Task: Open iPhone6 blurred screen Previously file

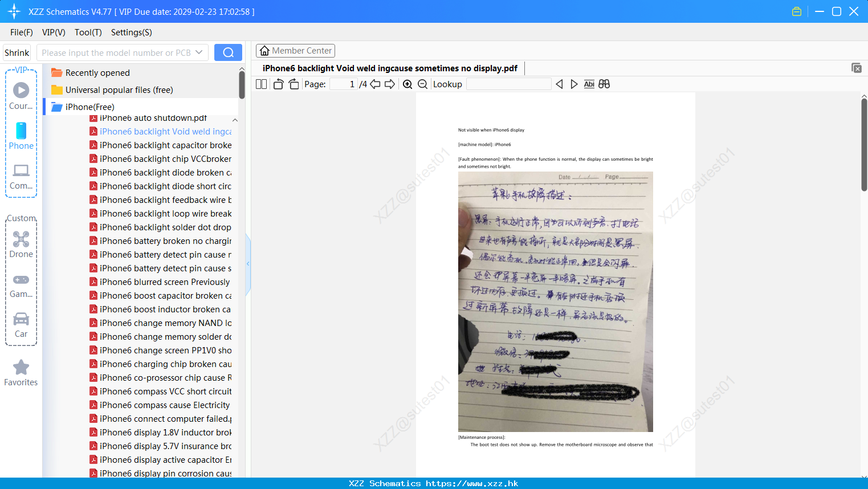Action: [x=160, y=282]
